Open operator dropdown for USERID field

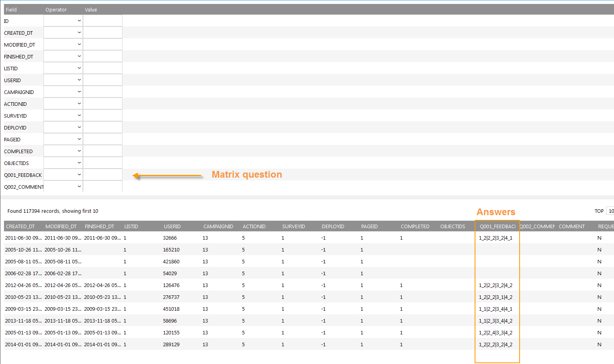[x=63, y=80]
